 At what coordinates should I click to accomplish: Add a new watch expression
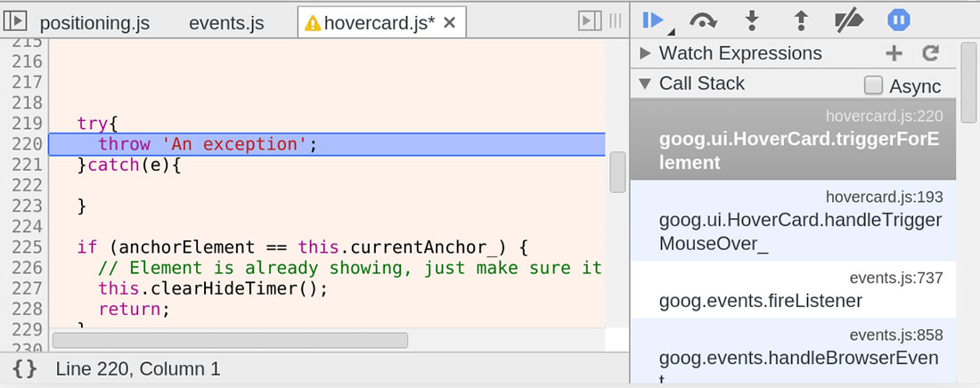pyautogui.click(x=894, y=53)
